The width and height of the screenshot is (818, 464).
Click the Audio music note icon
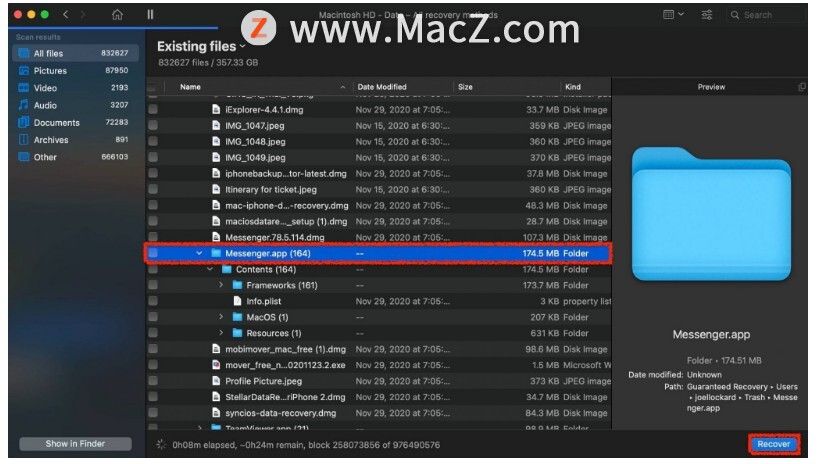point(23,105)
